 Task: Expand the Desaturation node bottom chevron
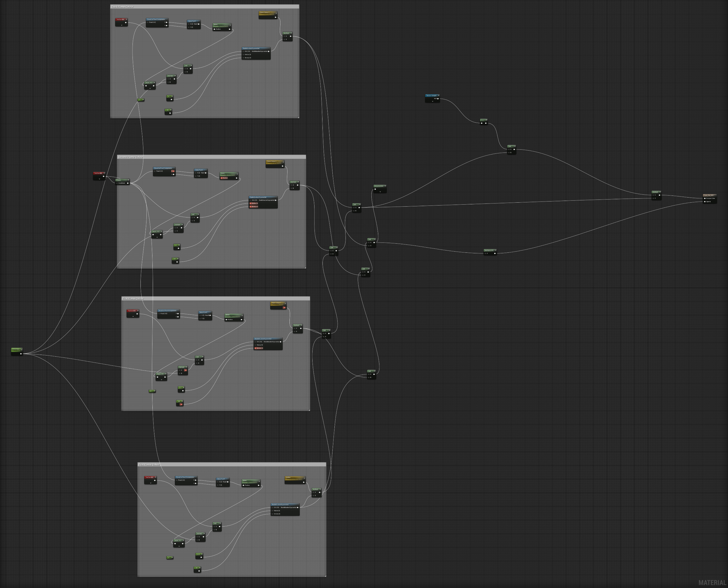(x=380, y=192)
